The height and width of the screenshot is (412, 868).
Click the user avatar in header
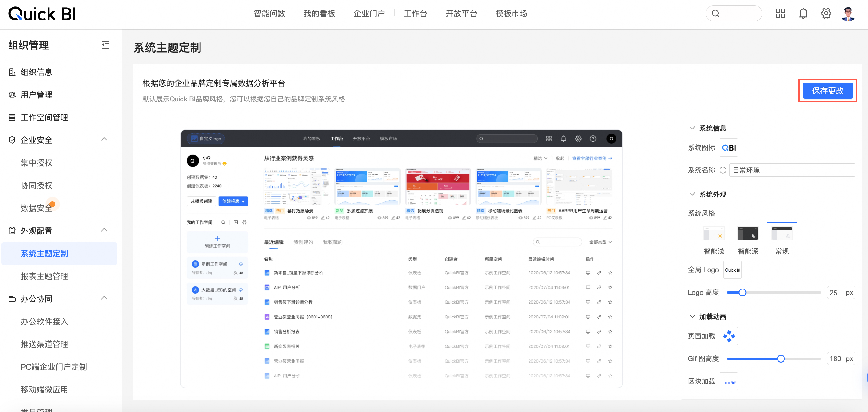coord(848,14)
